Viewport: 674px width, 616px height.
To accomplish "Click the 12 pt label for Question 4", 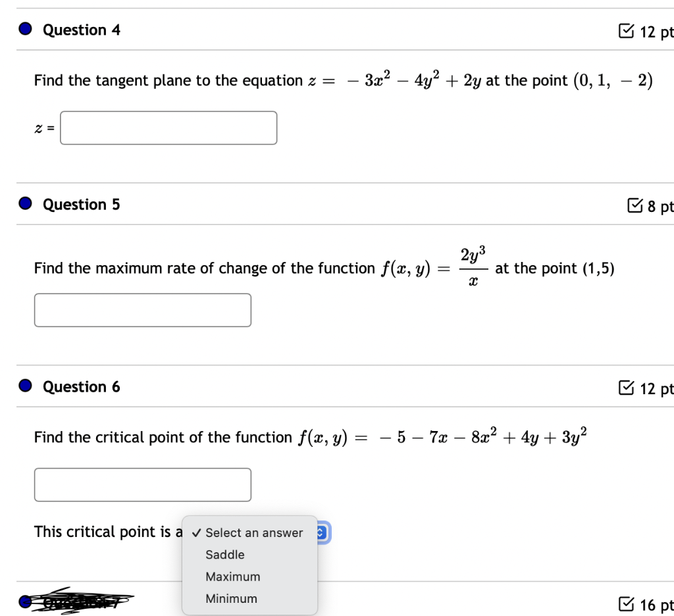I will point(658,32).
